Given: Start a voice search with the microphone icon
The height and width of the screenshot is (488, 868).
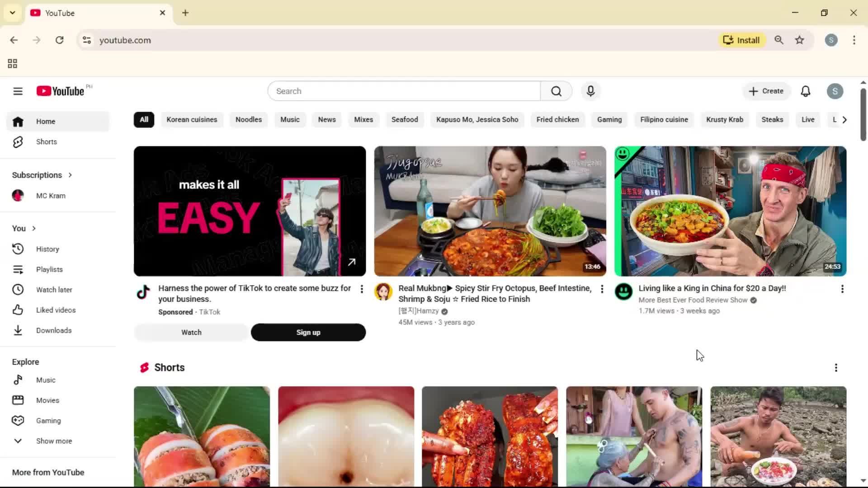Looking at the screenshot, I should tap(590, 91).
